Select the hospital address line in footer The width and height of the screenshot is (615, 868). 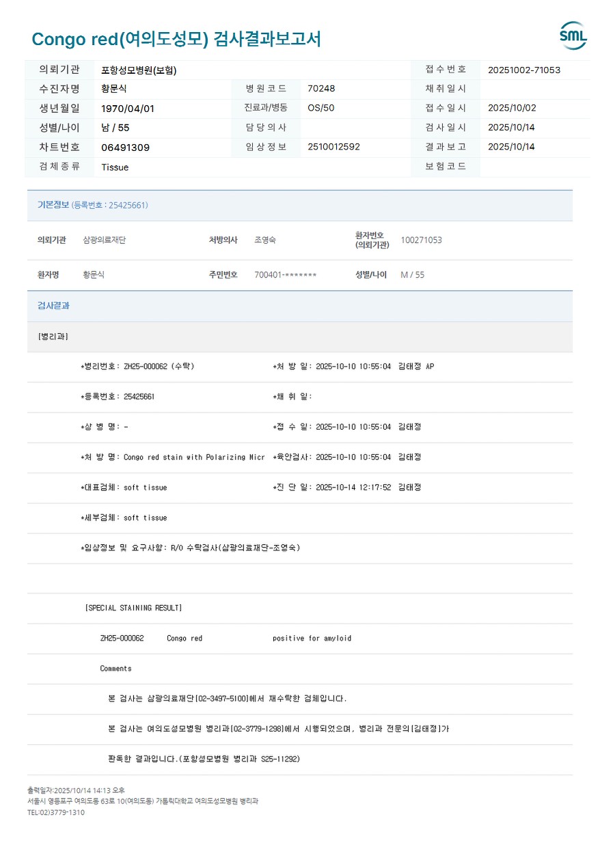coord(143,801)
